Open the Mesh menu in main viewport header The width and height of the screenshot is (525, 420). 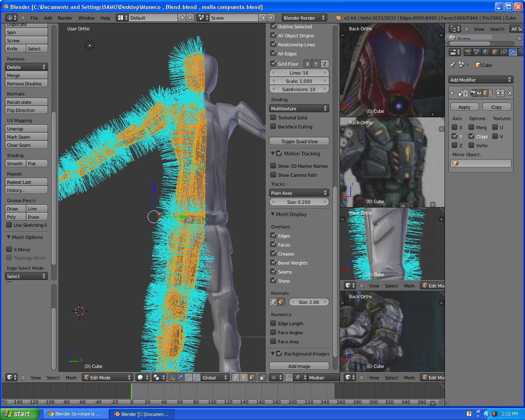pos(71,377)
